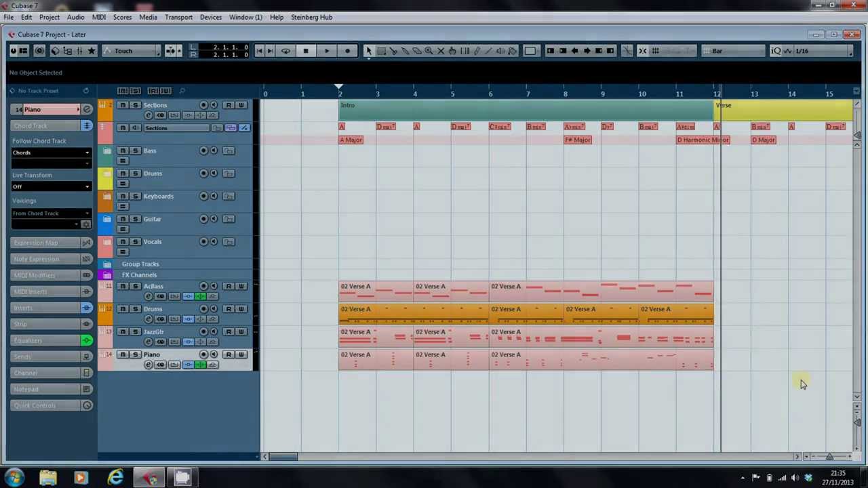Open the Chords follow mode dropdown

pyautogui.click(x=51, y=152)
